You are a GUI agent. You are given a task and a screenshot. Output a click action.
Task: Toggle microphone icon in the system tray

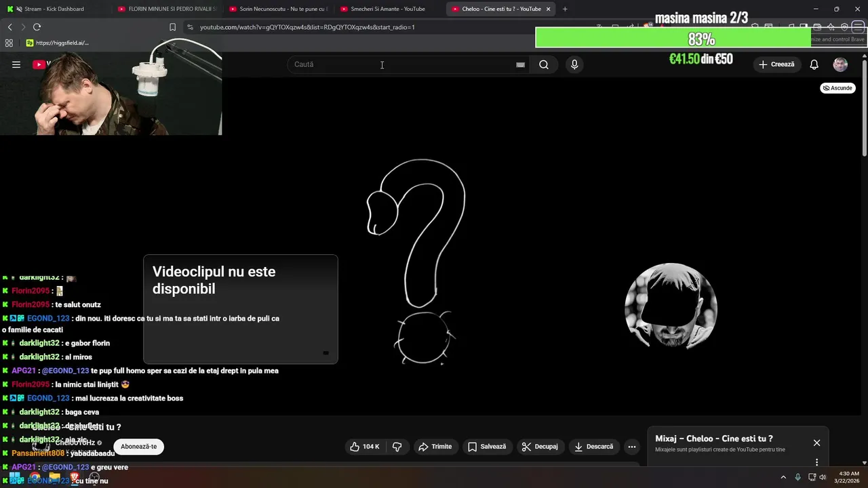click(798, 477)
